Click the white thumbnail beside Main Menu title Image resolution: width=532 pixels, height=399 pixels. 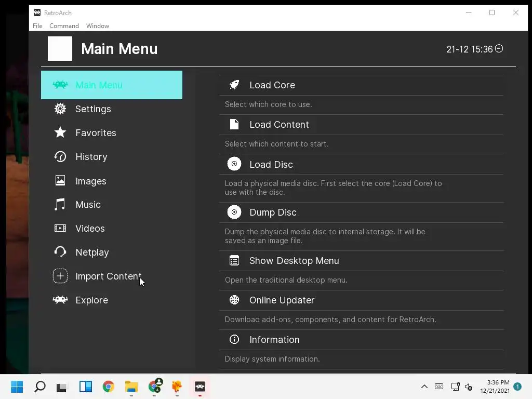click(60, 48)
